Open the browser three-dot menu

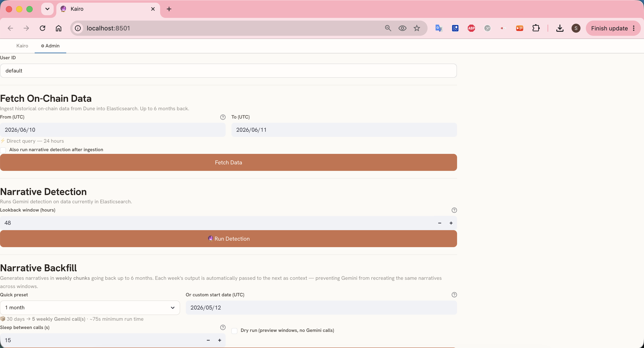634,28
